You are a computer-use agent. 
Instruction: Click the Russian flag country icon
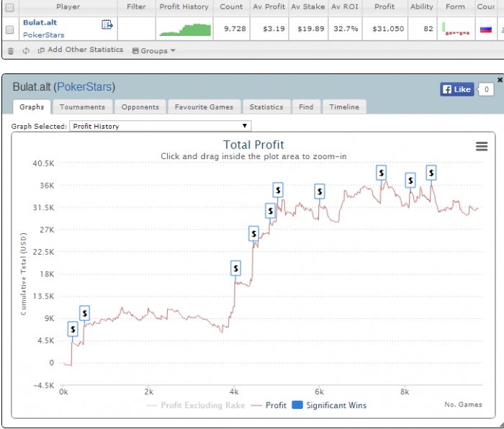tap(486, 30)
